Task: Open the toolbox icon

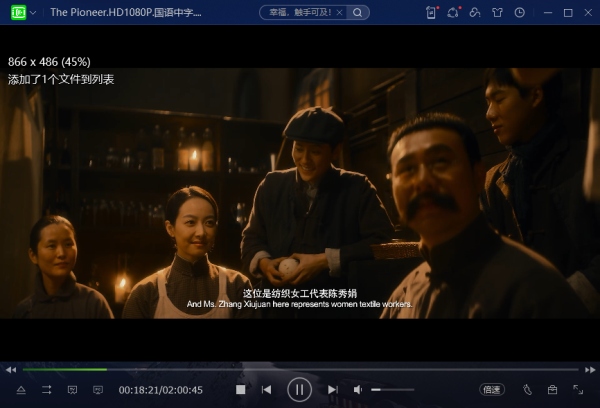Action: 552,390
